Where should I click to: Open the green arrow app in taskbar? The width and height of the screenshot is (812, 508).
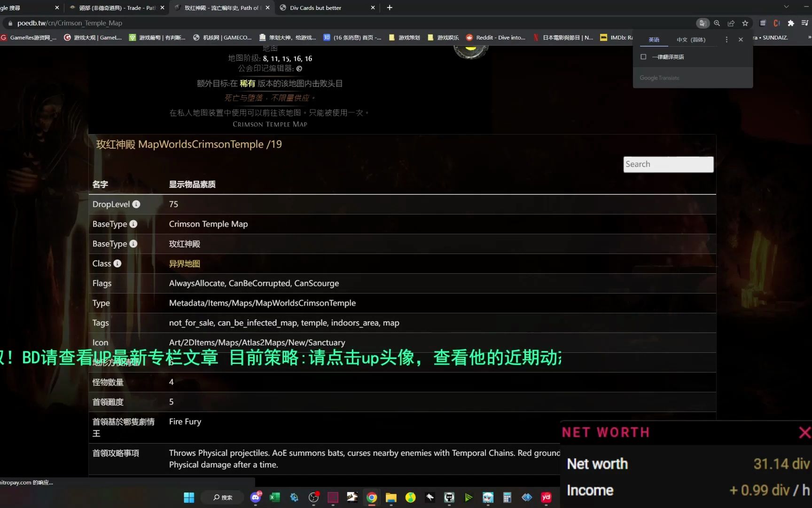[x=468, y=497]
